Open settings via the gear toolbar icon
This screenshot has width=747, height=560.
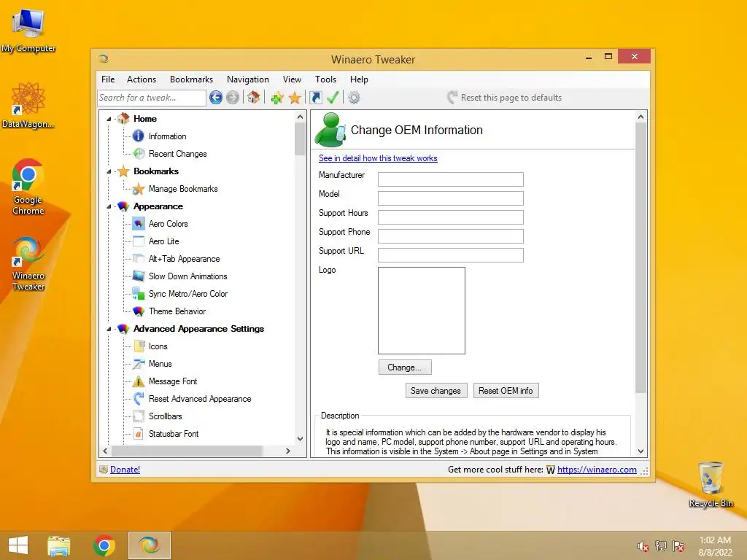click(x=354, y=98)
